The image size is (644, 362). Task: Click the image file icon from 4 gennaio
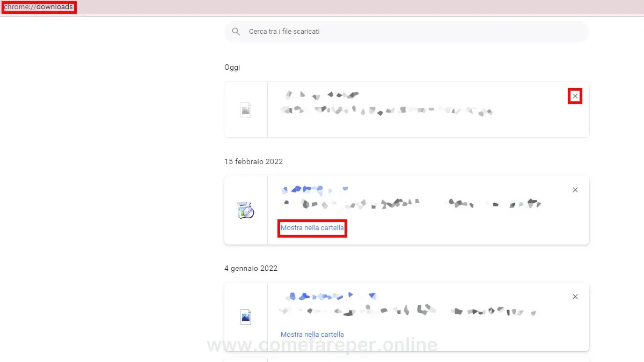tap(245, 316)
